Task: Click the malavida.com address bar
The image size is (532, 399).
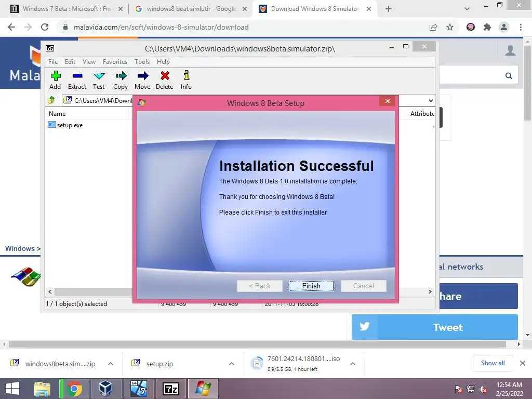Action: [x=162, y=27]
